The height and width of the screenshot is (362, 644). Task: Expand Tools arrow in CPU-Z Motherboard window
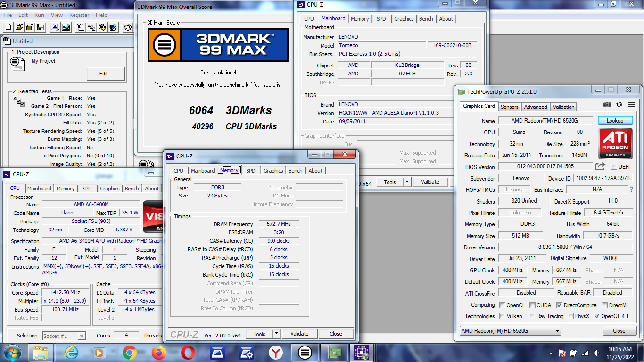pyautogui.click(x=407, y=182)
